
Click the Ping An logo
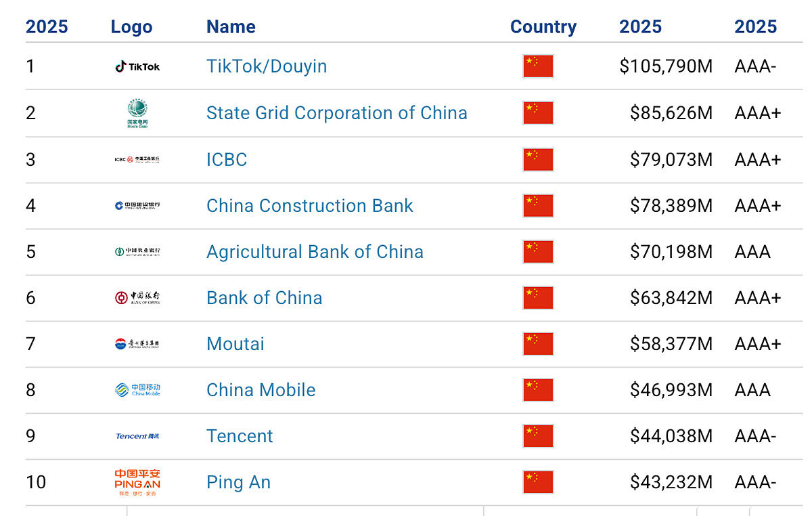point(137,482)
